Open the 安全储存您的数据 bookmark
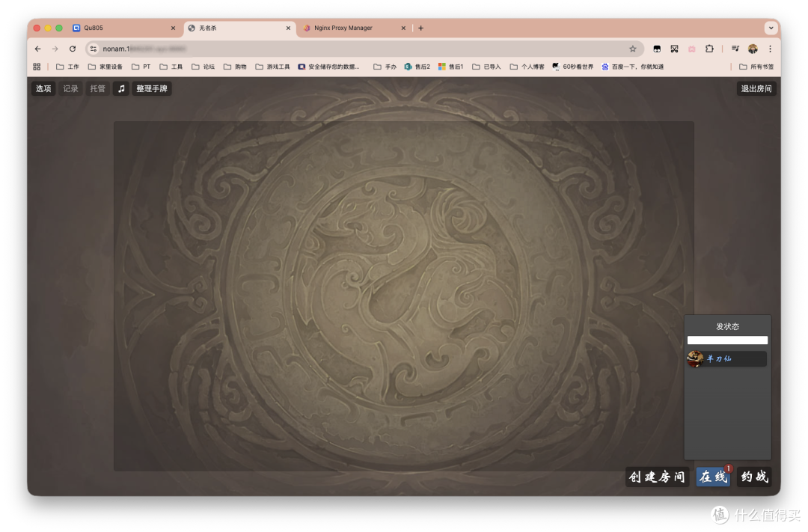Image resolution: width=808 pixels, height=532 pixels. point(328,67)
